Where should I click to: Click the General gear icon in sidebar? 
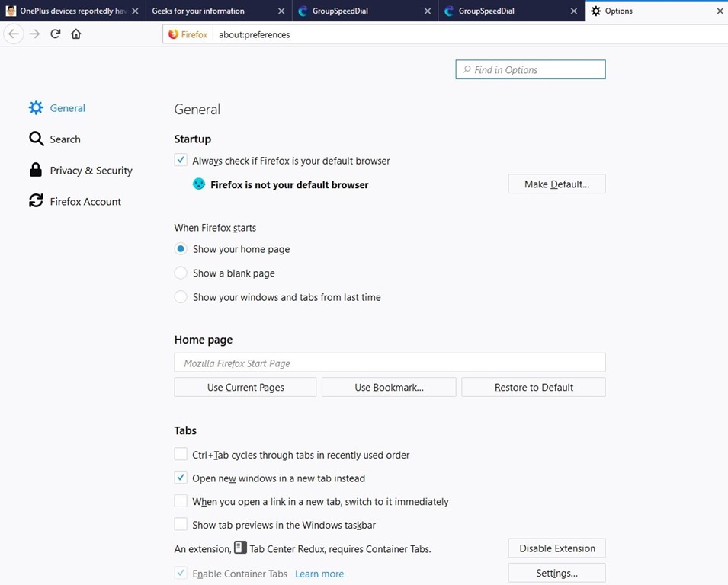[x=36, y=108]
